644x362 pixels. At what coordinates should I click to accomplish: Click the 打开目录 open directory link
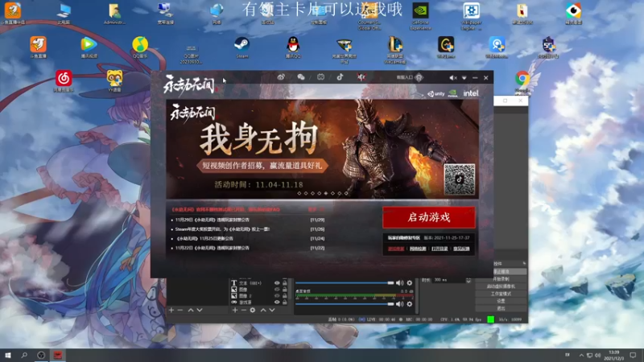(440, 249)
